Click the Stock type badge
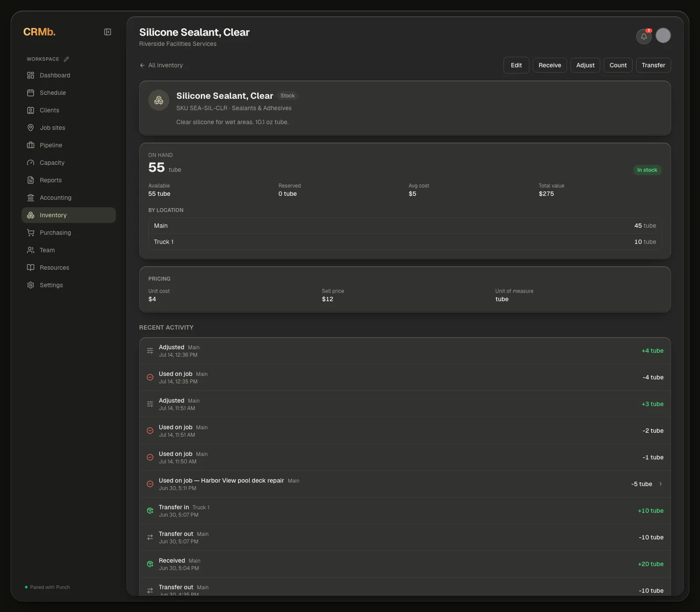This screenshot has height=612, width=700. 287,96
